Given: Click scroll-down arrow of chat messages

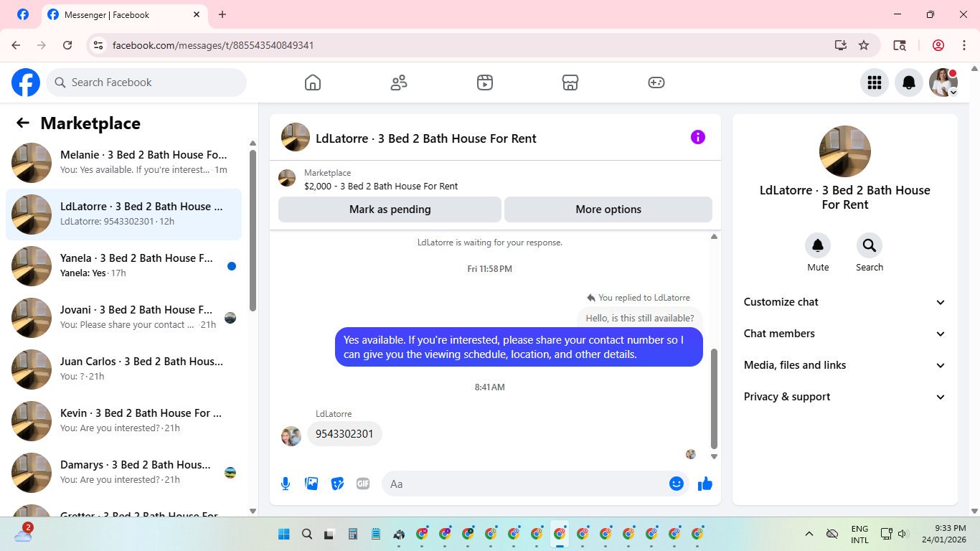Looking at the screenshot, I should [714, 456].
